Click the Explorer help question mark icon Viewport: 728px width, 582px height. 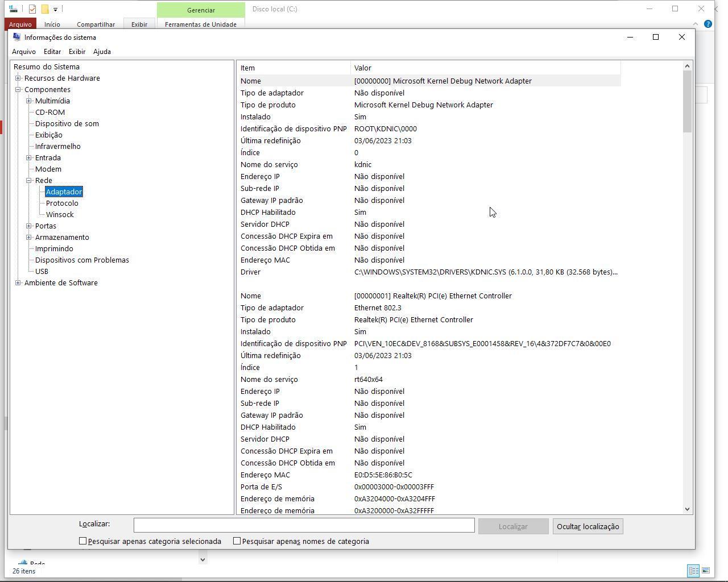[x=708, y=24]
